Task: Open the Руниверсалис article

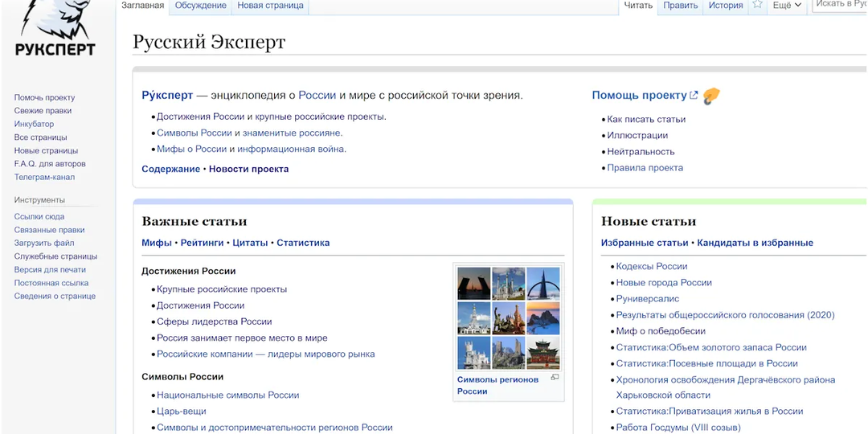Action: click(x=647, y=299)
